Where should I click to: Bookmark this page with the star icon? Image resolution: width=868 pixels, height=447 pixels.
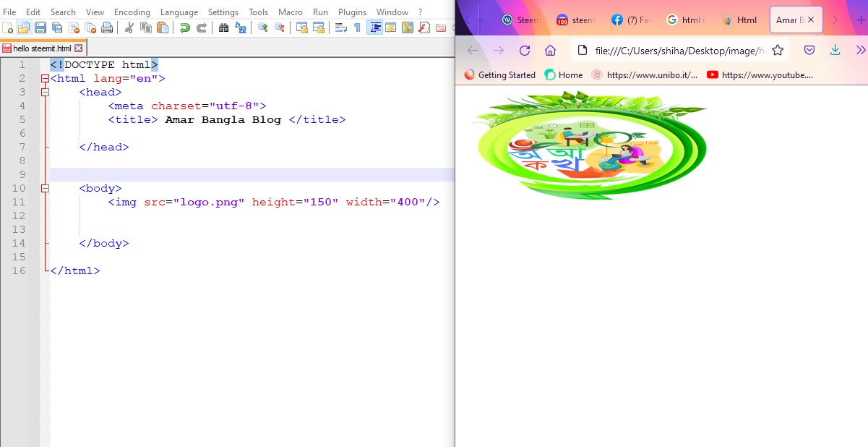[778, 50]
